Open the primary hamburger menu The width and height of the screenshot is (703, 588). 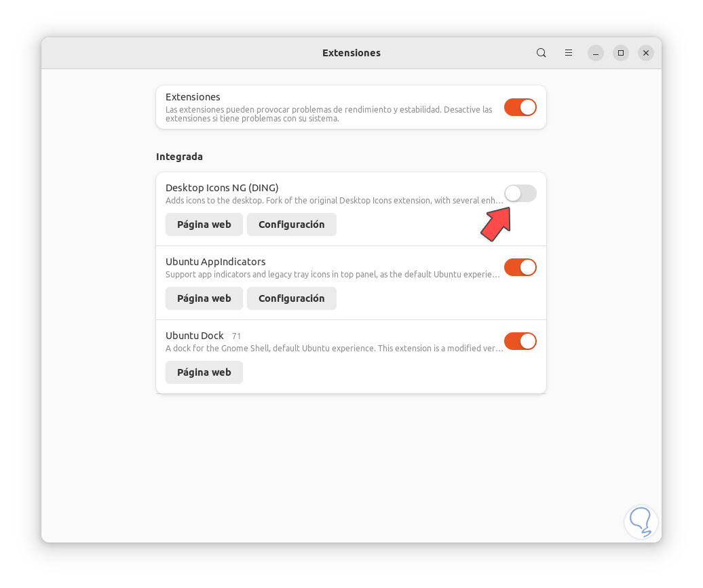(x=568, y=52)
